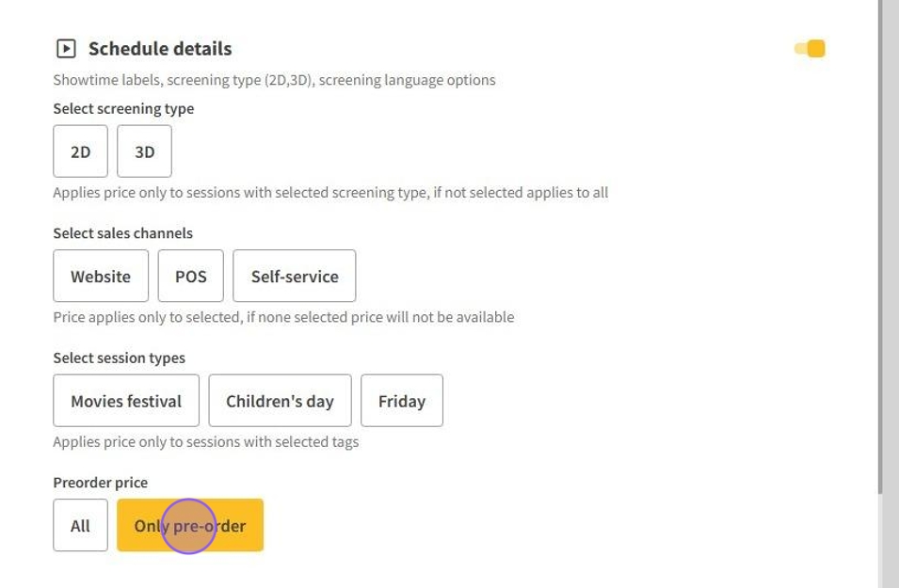Image resolution: width=899 pixels, height=588 pixels.
Task: Enable the Website sales channel
Action: point(101,277)
